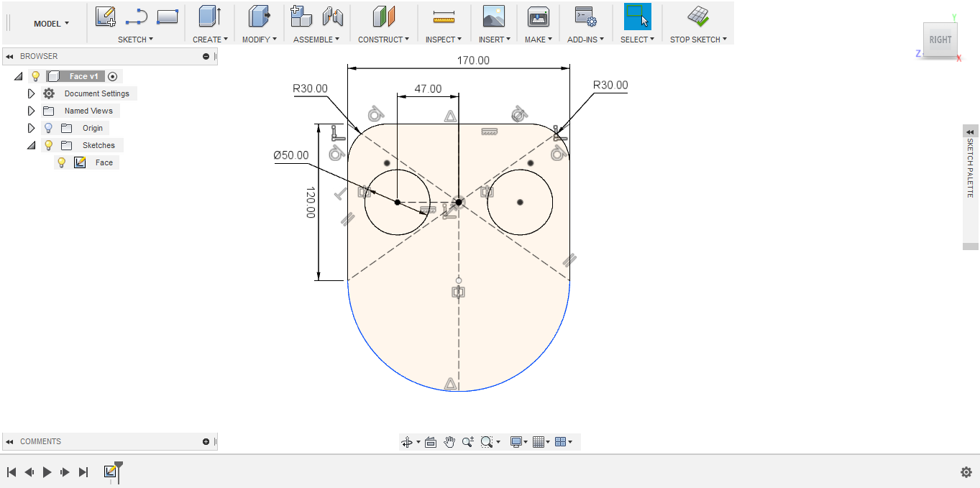Open the STOP SKETCH menu label
The height and width of the screenshot is (488, 980).
click(698, 40)
